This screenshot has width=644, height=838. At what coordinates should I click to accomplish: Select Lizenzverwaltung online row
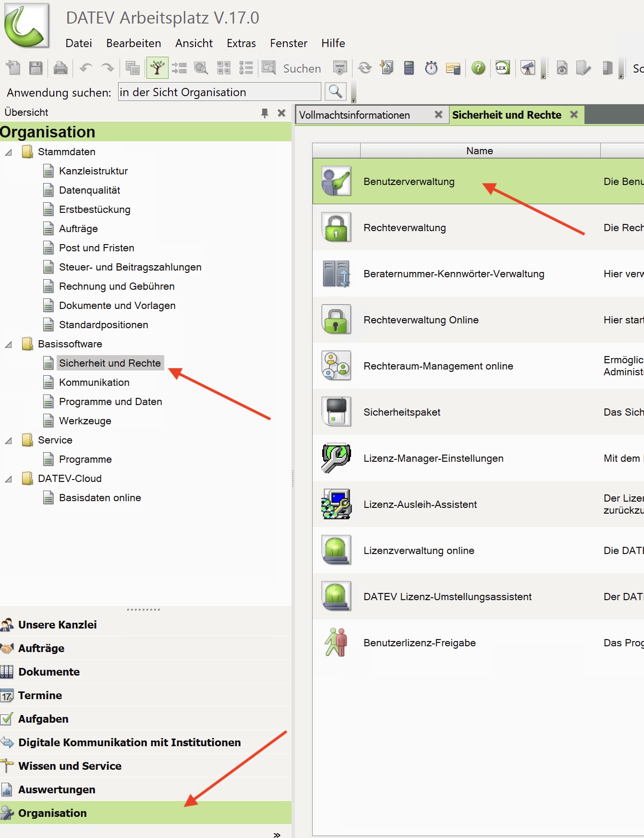pyautogui.click(x=478, y=550)
